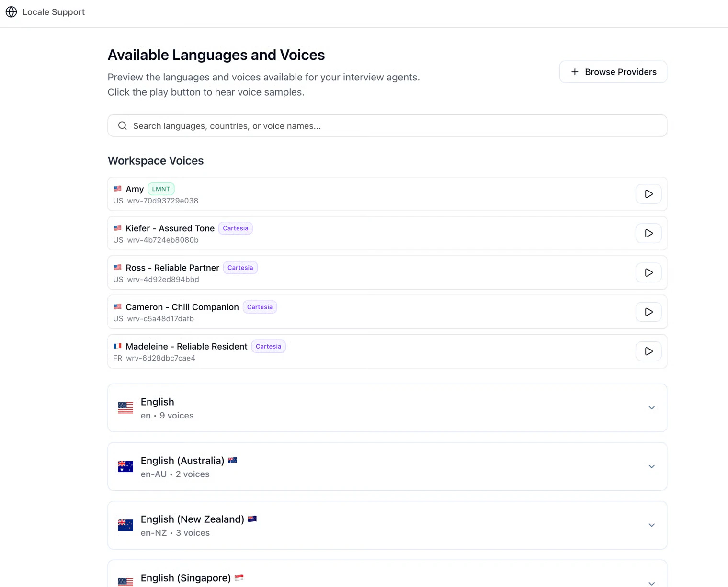
Task: Click the 'en-NZ • 3 voices' text
Action: 175,533
